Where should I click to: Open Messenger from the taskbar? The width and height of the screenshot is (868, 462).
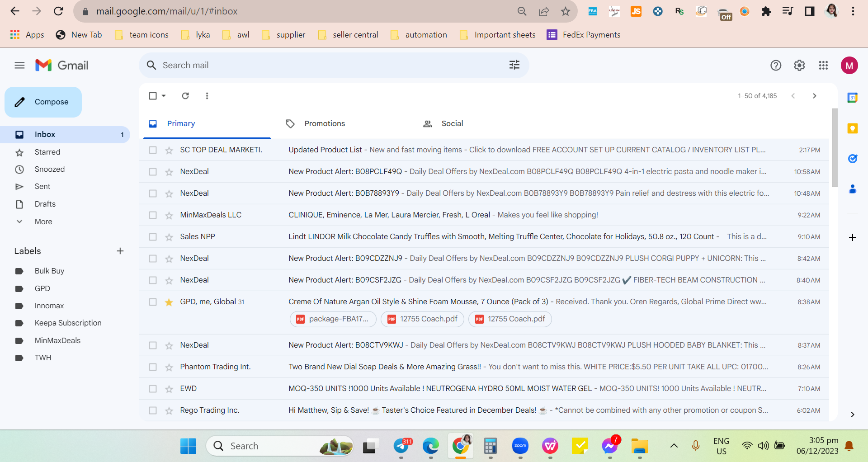pos(610,446)
